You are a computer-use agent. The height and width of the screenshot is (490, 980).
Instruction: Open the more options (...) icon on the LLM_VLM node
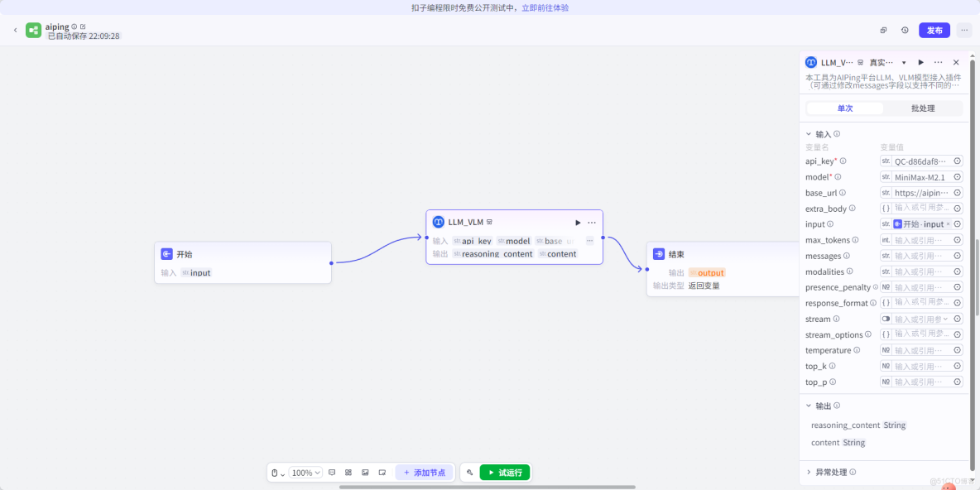pos(591,221)
